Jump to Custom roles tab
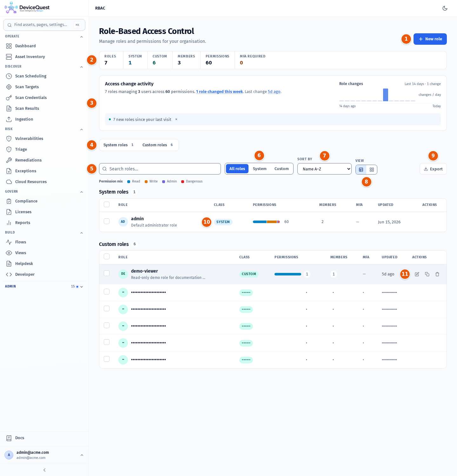Viewport: 457px width, 476px height. click(158, 145)
